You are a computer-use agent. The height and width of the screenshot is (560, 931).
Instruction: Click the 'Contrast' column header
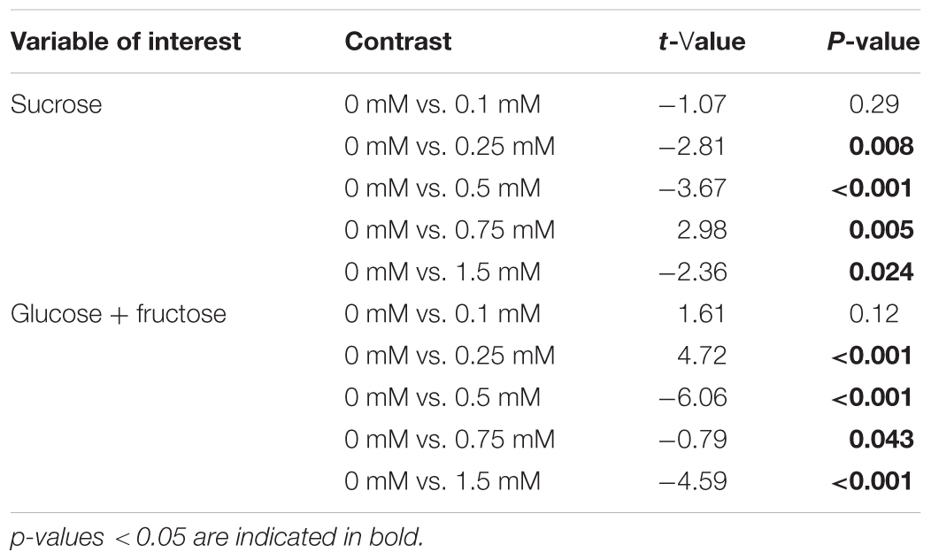tap(398, 42)
